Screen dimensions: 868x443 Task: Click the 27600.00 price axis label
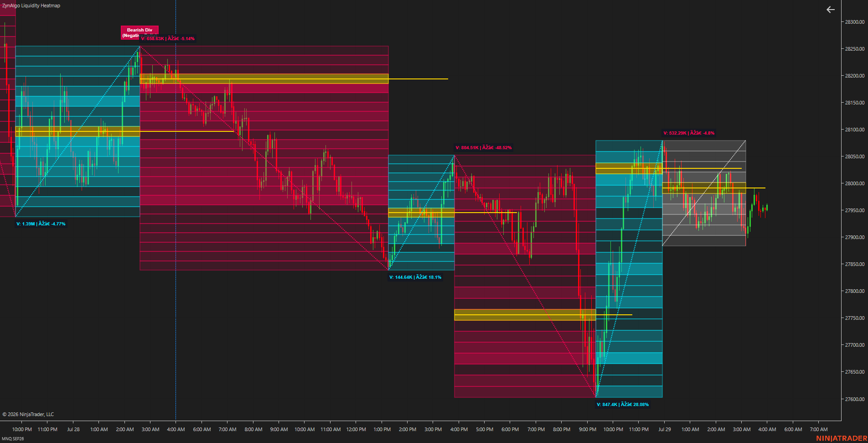pyautogui.click(x=855, y=399)
